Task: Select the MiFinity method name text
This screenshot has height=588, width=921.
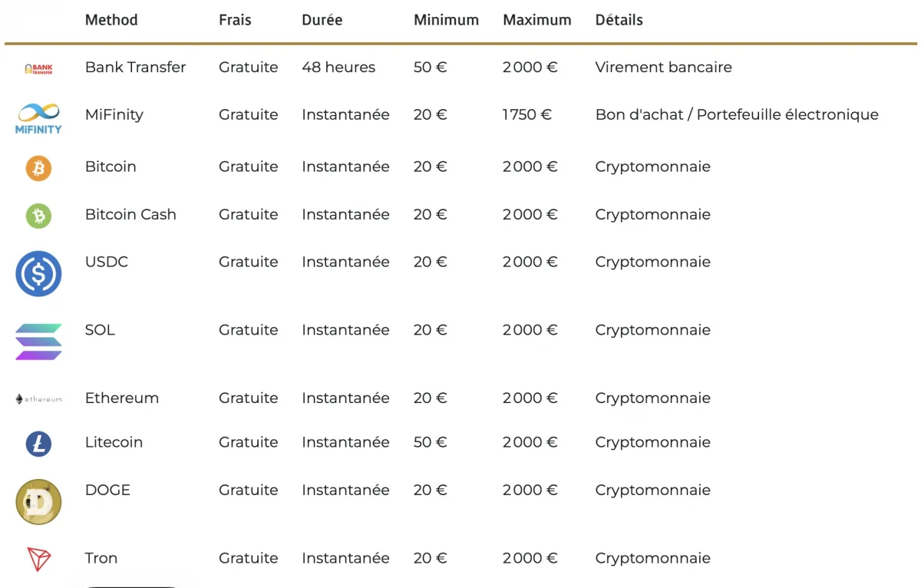Action: pos(114,114)
